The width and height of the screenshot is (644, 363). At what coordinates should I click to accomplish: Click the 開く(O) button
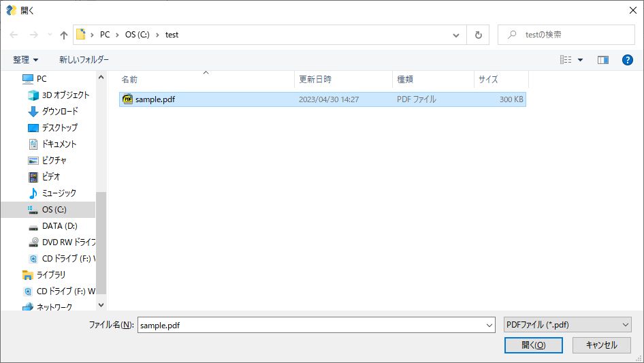point(534,345)
